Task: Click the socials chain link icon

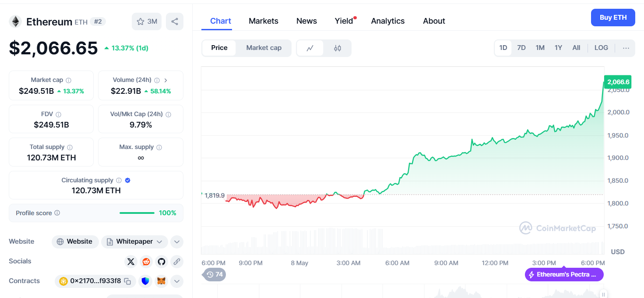Action: (x=177, y=262)
